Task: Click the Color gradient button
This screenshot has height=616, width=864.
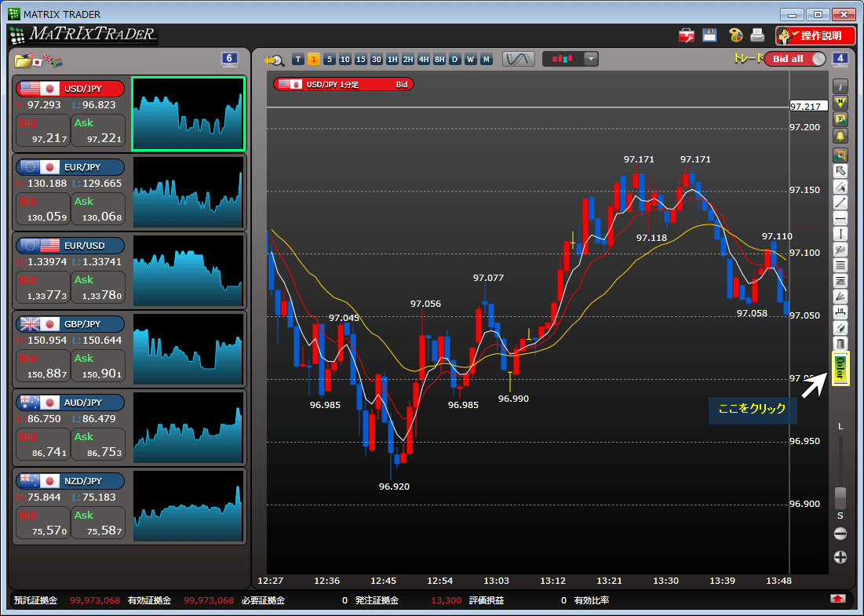Action: (x=840, y=369)
